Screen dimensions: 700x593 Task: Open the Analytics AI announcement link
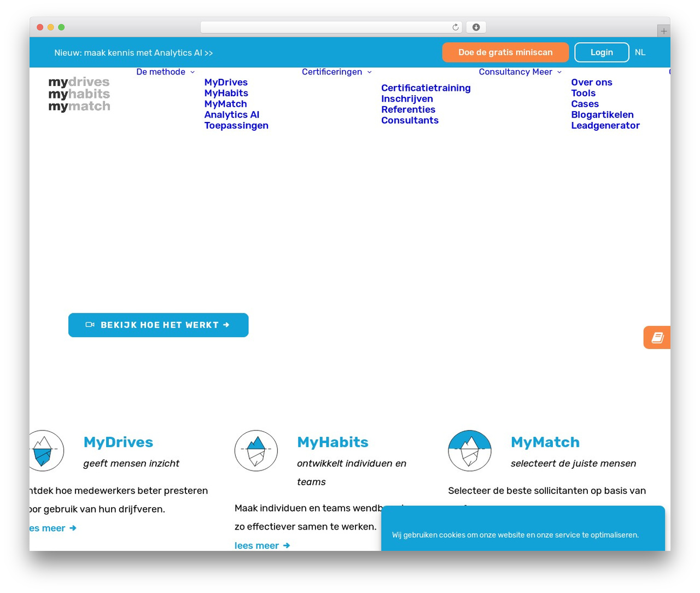pyautogui.click(x=133, y=53)
